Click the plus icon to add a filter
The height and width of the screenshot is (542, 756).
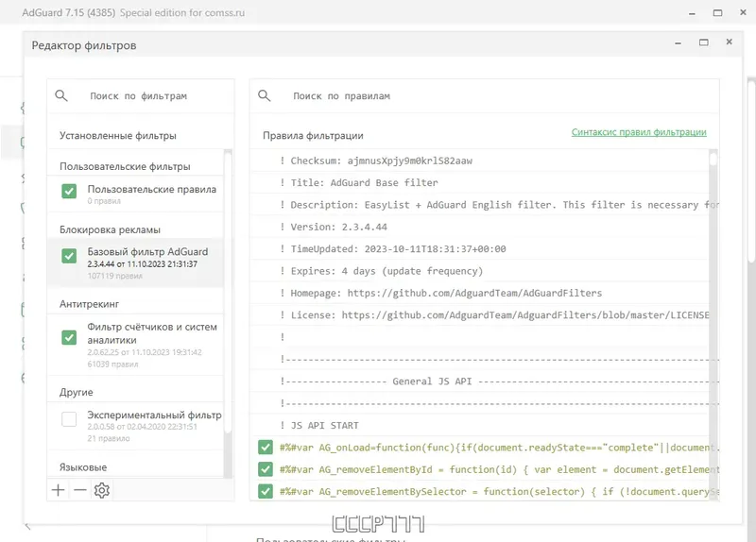click(x=59, y=490)
